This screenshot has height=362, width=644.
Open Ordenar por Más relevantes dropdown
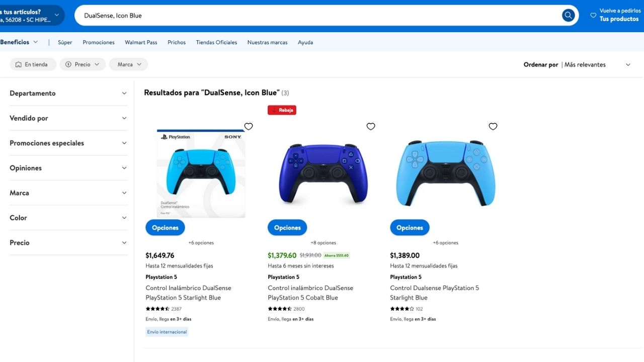pos(577,64)
